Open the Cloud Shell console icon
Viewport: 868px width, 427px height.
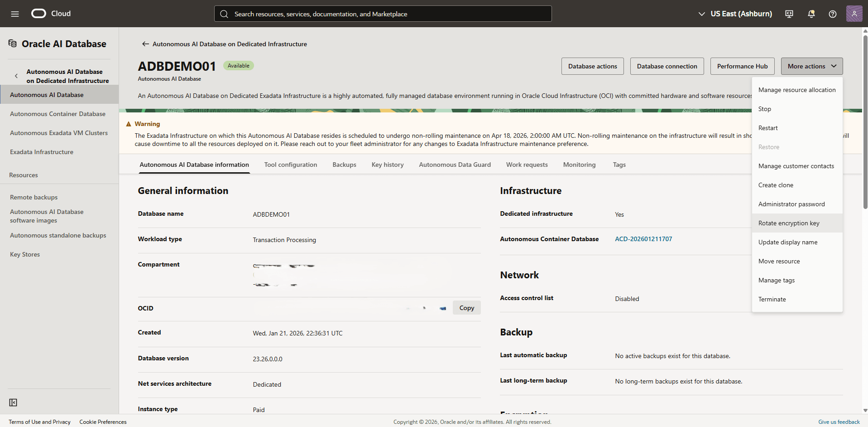pos(789,14)
